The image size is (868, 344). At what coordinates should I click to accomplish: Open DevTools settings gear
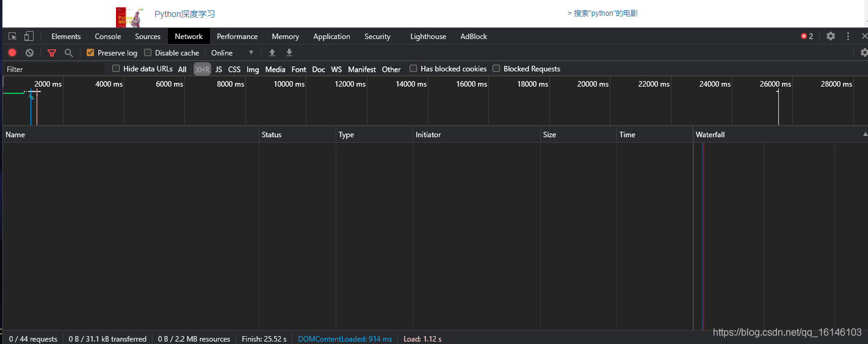[831, 37]
